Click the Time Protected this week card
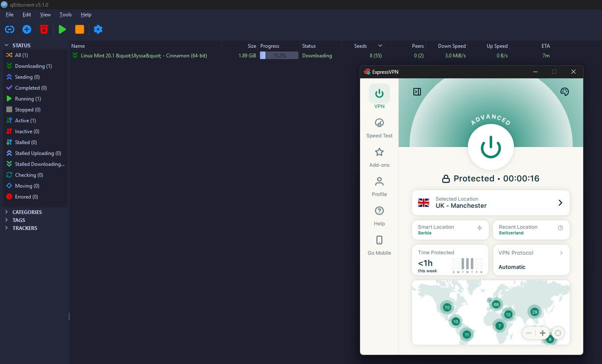The image size is (602, 364). 450,260
